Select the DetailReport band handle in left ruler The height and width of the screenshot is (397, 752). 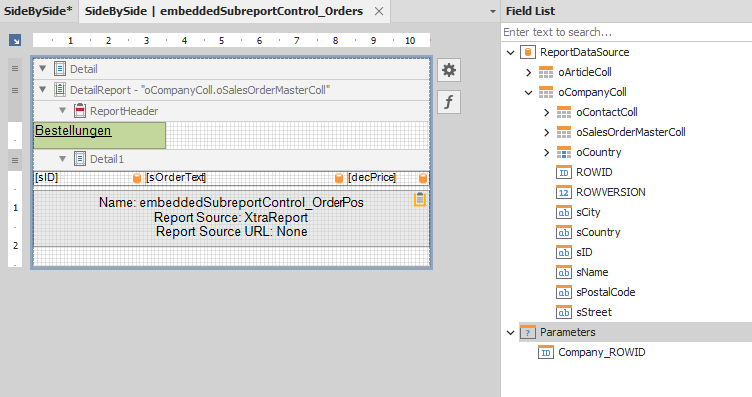[15, 90]
